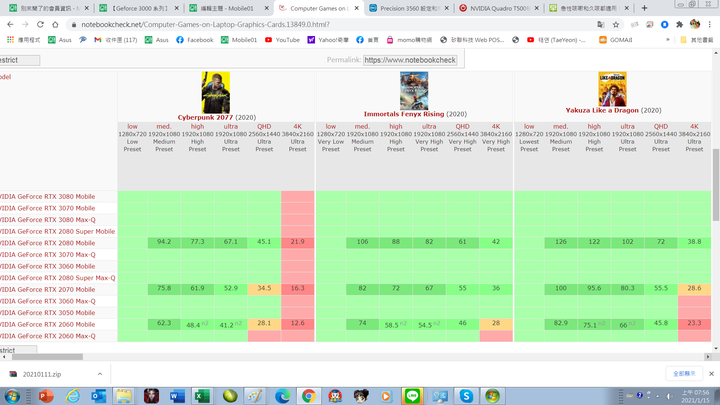
Task: Open the YouTube bookmark
Action: pyautogui.click(x=282, y=40)
